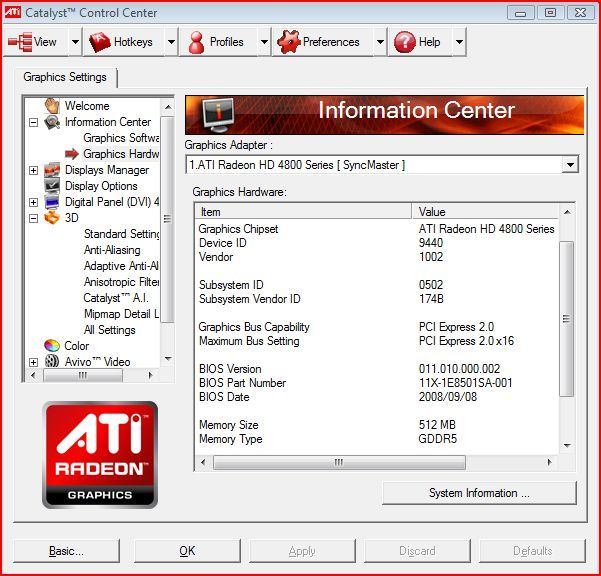Open All Settings under 3D

pyautogui.click(x=110, y=330)
